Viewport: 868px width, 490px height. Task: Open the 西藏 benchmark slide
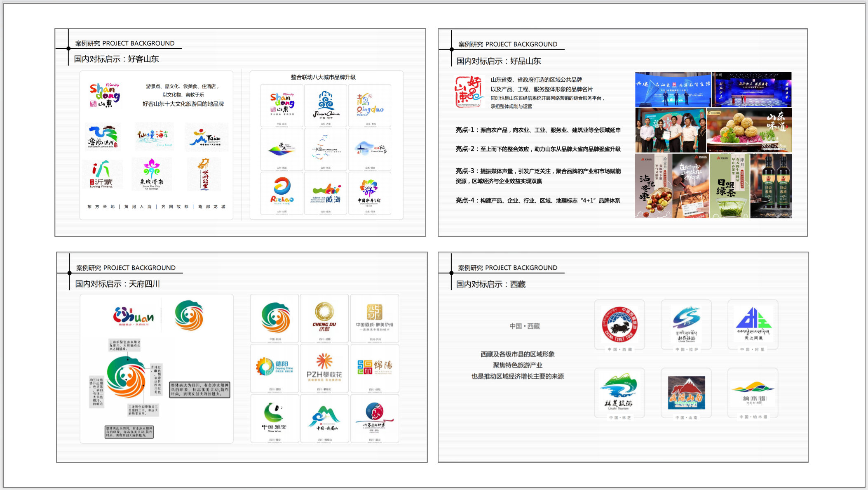(623, 357)
